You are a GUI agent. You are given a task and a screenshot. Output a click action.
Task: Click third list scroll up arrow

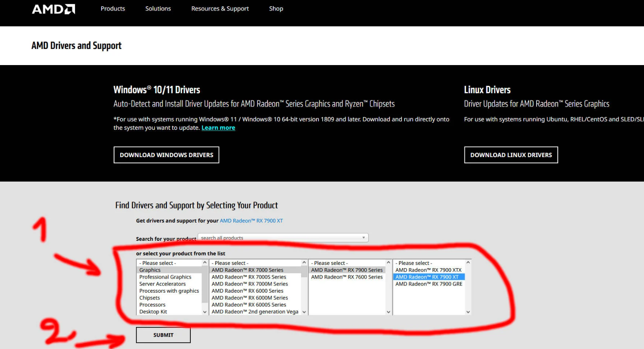coord(389,263)
